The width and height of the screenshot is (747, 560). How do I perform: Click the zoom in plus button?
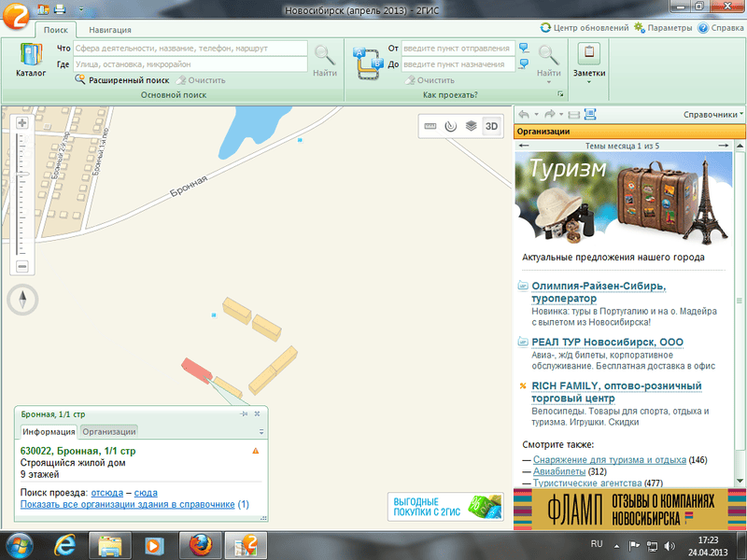click(x=22, y=123)
